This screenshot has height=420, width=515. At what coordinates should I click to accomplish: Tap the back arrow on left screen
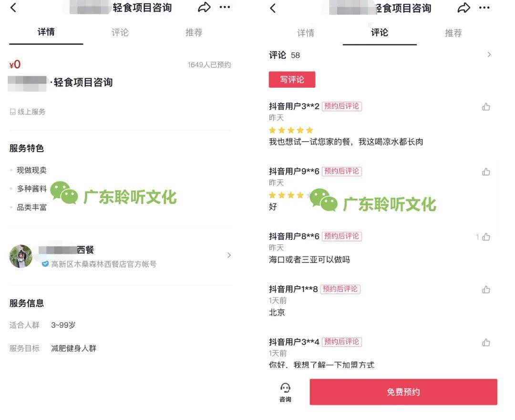[x=13, y=8]
